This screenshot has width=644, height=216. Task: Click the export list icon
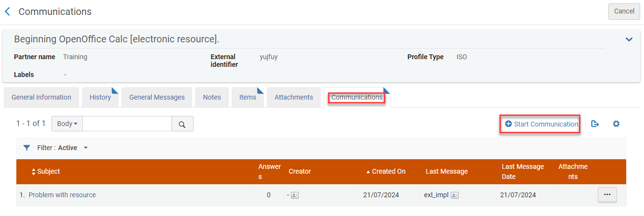(x=595, y=124)
